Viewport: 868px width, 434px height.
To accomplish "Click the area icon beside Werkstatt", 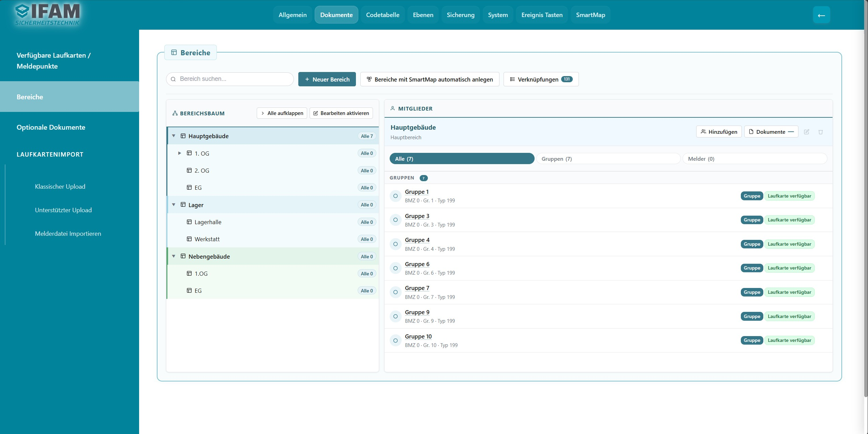I will tap(189, 239).
